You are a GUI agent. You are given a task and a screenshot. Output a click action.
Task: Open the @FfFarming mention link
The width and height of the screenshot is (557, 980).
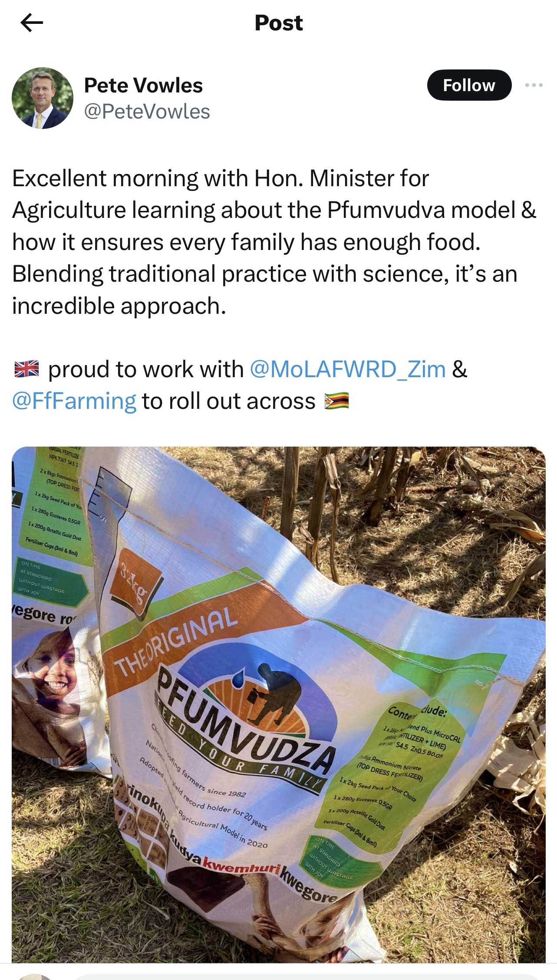click(x=74, y=401)
